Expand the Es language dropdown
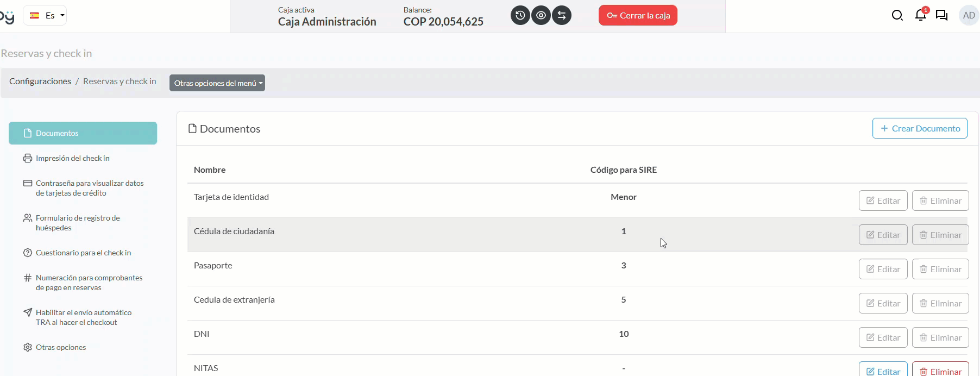The height and width of the screenshot is (376, 980). (x=45, y=15)
